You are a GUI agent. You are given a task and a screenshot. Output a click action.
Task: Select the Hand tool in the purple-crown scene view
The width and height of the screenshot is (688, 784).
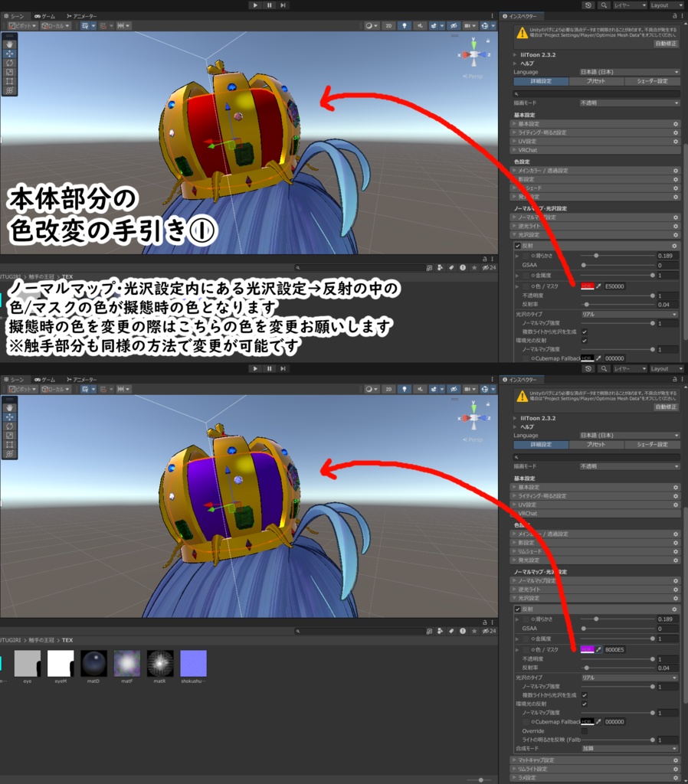click(x=9, y=407)
